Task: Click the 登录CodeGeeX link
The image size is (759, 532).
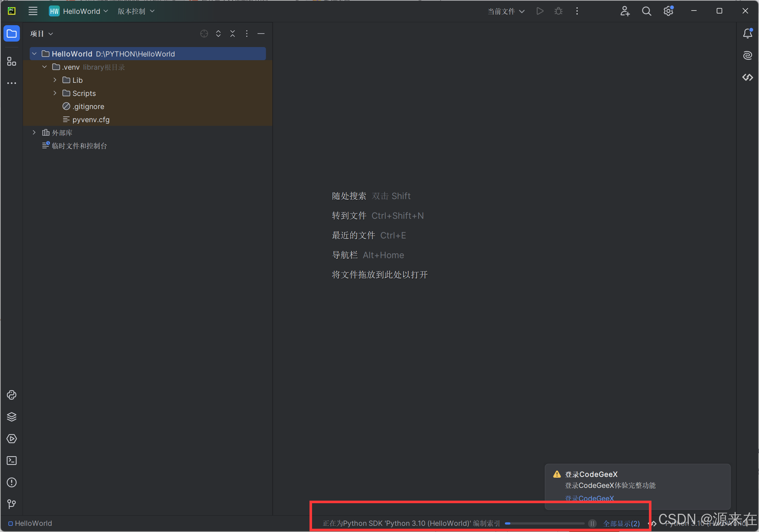Action: (x=589, y=498)
